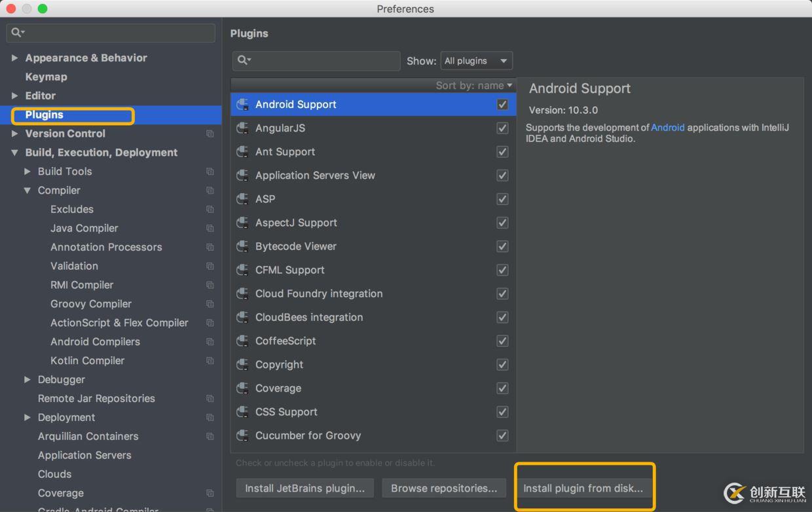812x512 pixels.
Task: Click the magnifier icon in plugin search
Action: click(x=244, y=60)
